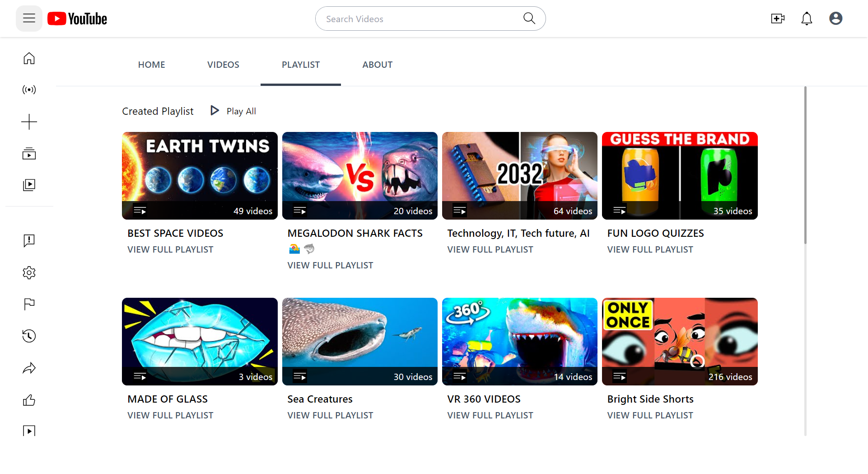
Task: Open the 360 shark thumbnail
Action: click(x=519, y=342)
